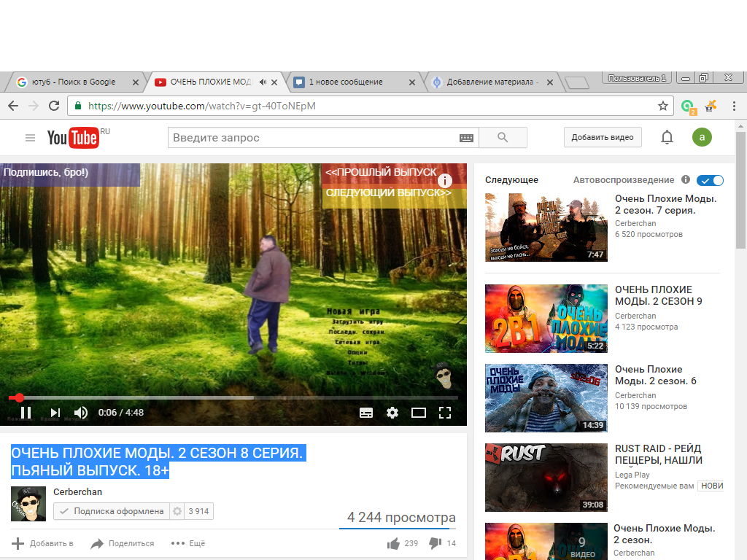
Task: Open the Chrome three-dot menu
Action: (734, 106)
